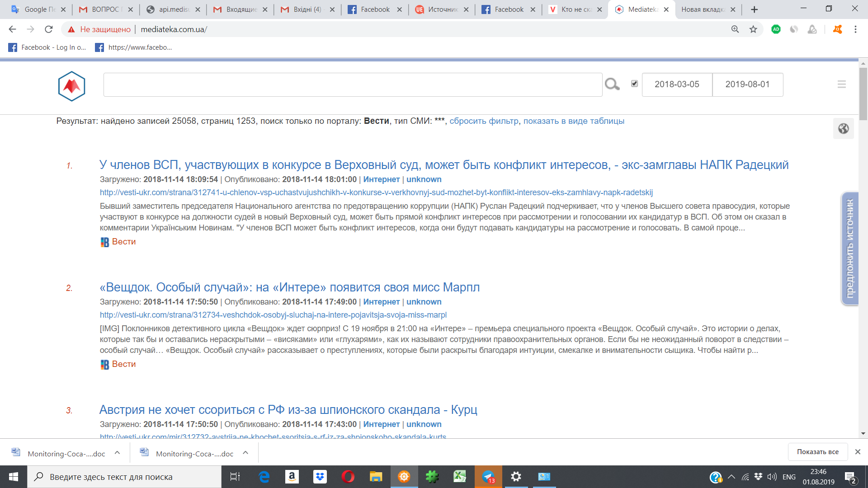Reload the page with refresh icon

[x=49, y=29]
